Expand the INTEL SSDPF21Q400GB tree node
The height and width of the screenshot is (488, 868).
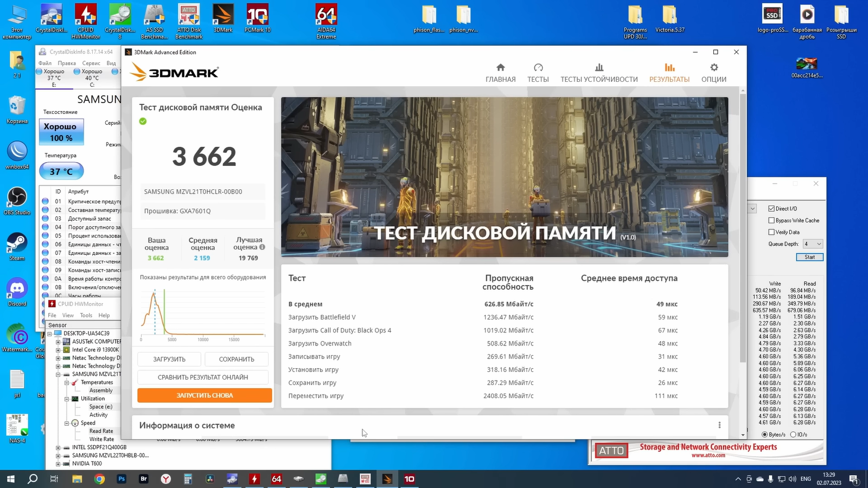(x=58, y=448)
